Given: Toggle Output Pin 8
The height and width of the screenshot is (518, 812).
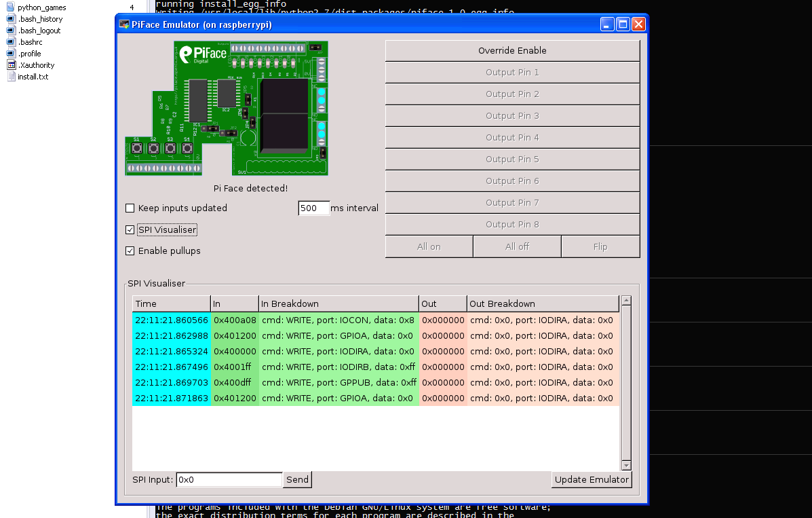Looking at the screenshot, I should (x=513, y=225).
